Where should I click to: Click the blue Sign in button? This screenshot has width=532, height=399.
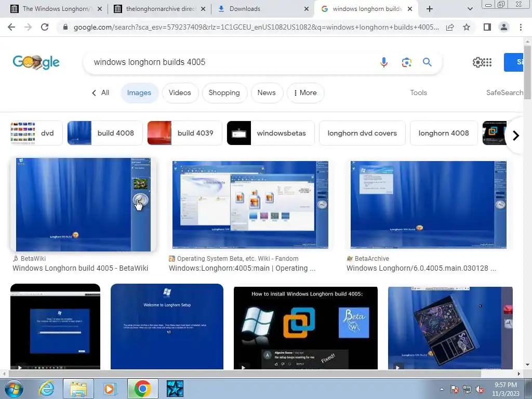pos(514,62)
